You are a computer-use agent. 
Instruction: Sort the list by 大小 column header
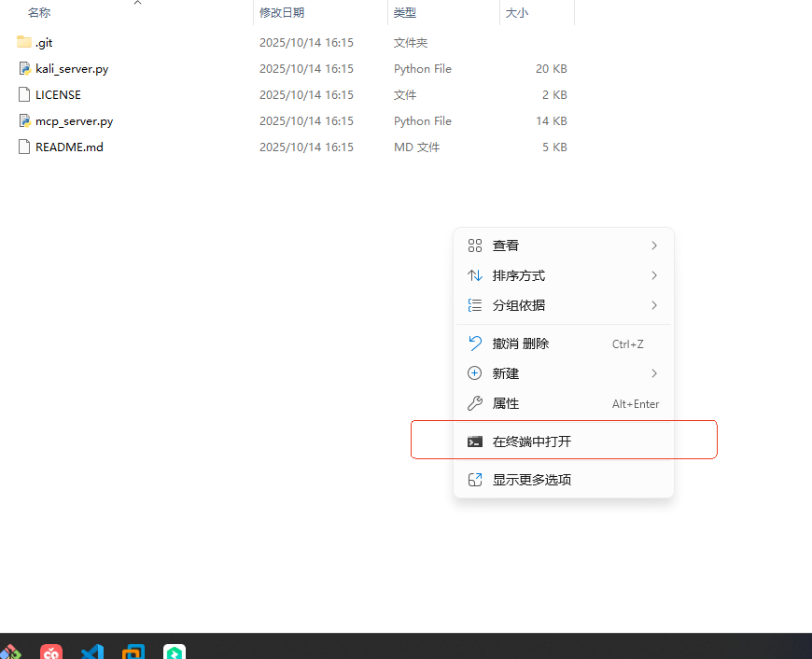pos(517,13)
